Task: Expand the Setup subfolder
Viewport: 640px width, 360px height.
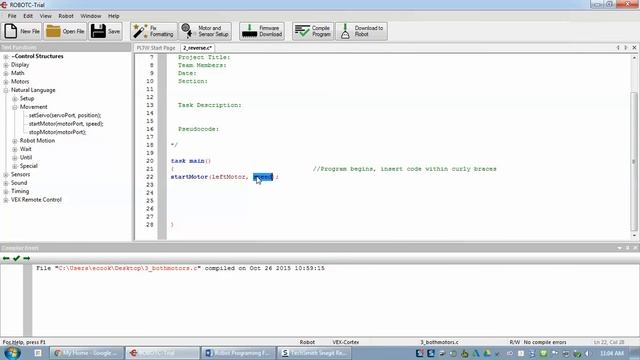Action: [15, 99]
